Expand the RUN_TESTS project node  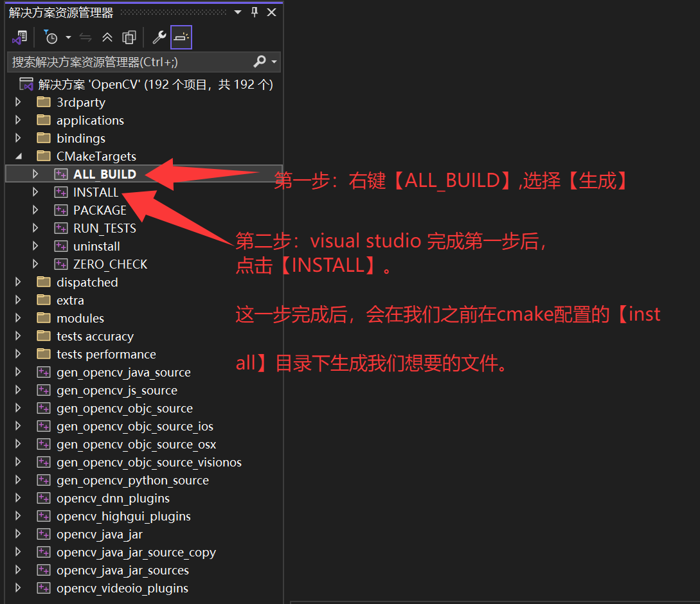pos(35,228)
